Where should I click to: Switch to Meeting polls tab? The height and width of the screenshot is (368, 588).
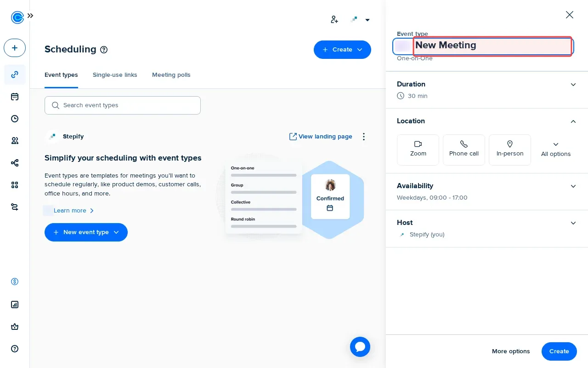click(x=171, y=75)
